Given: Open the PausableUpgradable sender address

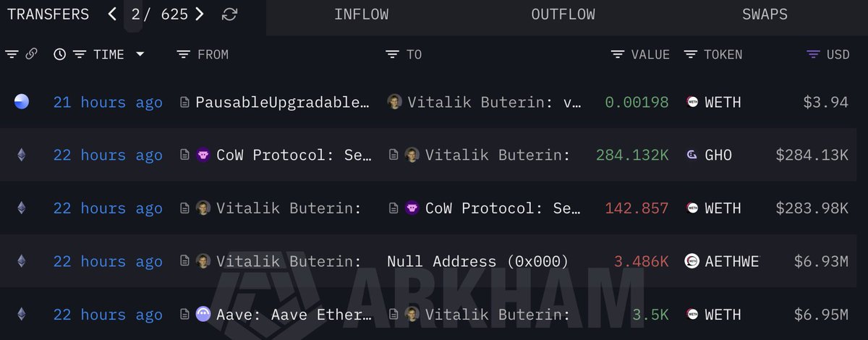Looking at the screenshot, I should (282, 102).
